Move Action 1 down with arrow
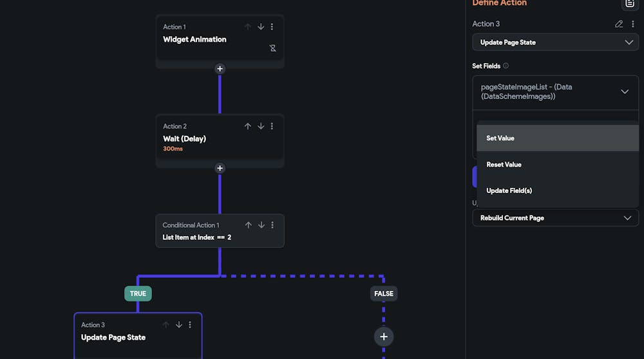This screenshot has width=644, height=359. tap(261, 27)
